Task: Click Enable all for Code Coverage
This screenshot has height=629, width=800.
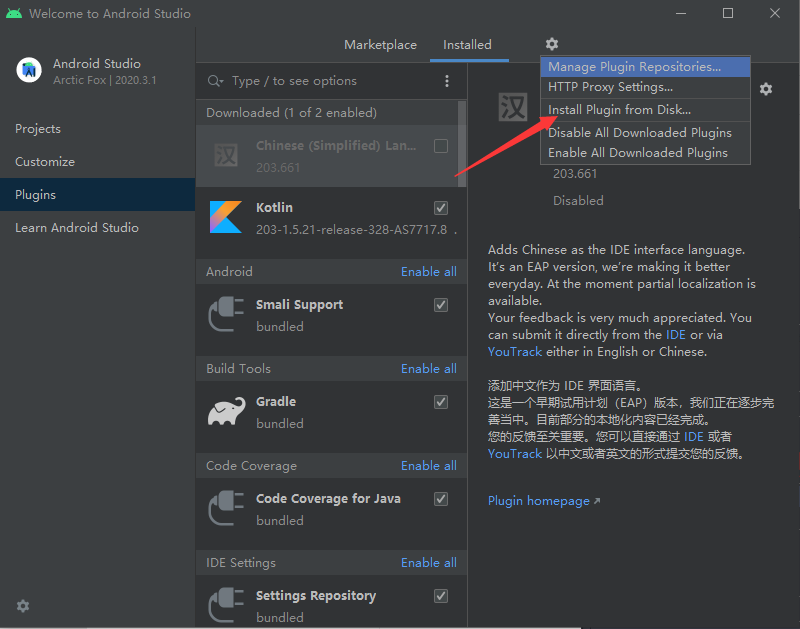Action: pos(429,465)
